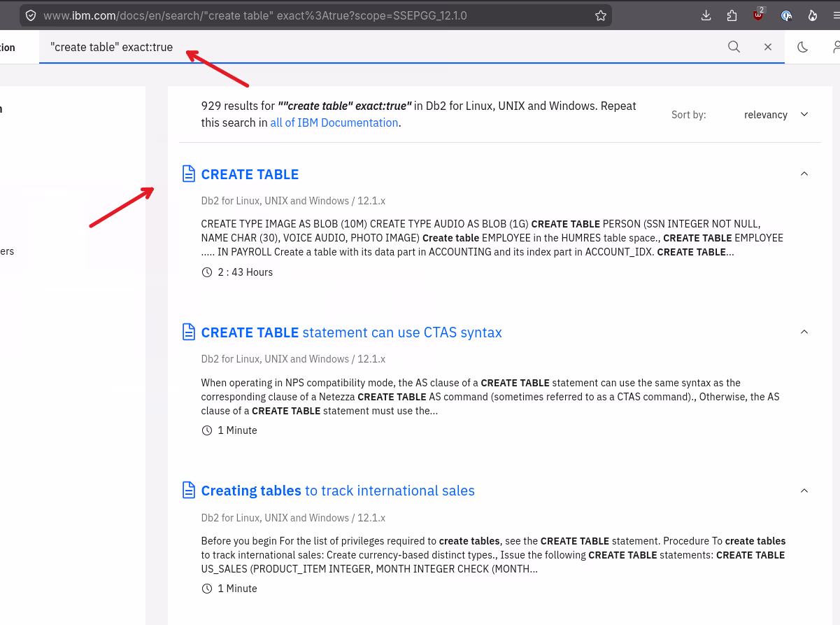Click document icon beside Creating tables result
Viewport: 840px width, 625px height.
[188, 490]
